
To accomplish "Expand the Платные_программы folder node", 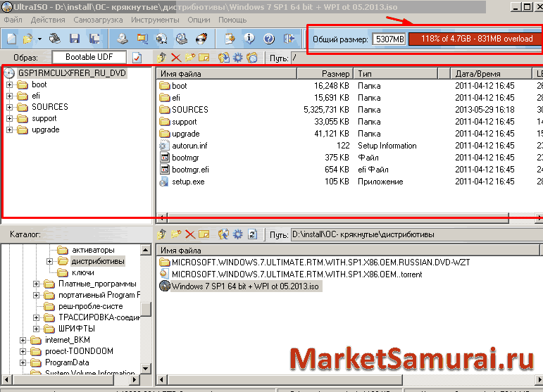I will point(36,284).
